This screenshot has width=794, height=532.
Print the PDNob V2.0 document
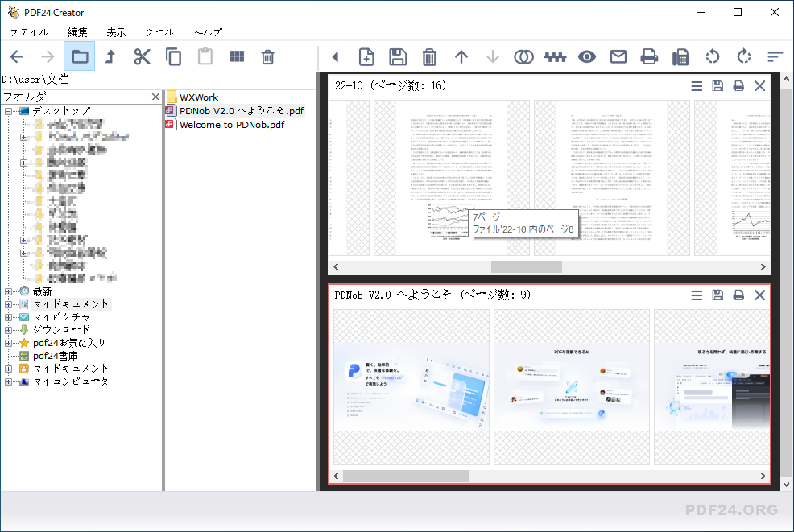coord(738,295)
